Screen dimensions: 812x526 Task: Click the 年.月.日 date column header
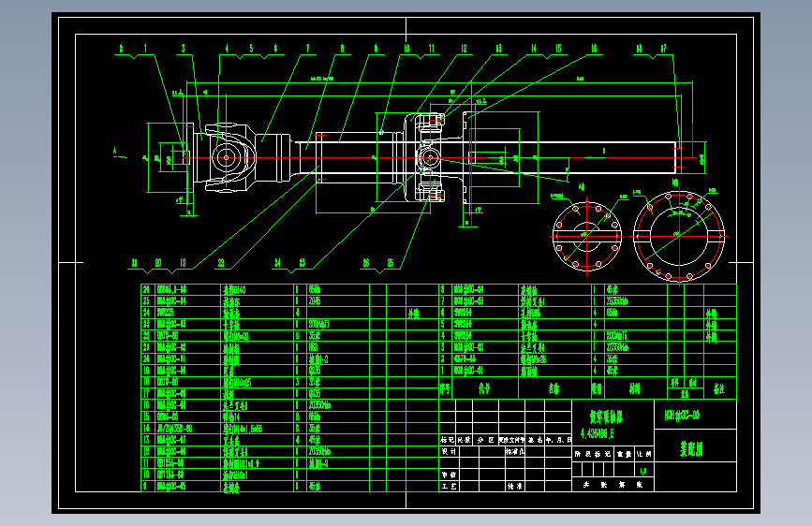coord(558,440)
